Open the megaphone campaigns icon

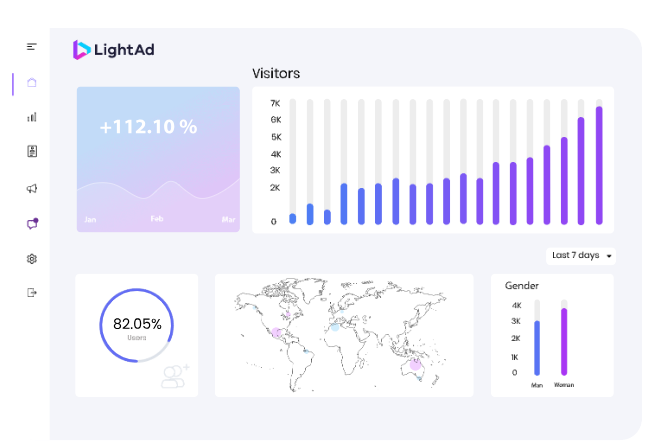click(x=32, y=188)
